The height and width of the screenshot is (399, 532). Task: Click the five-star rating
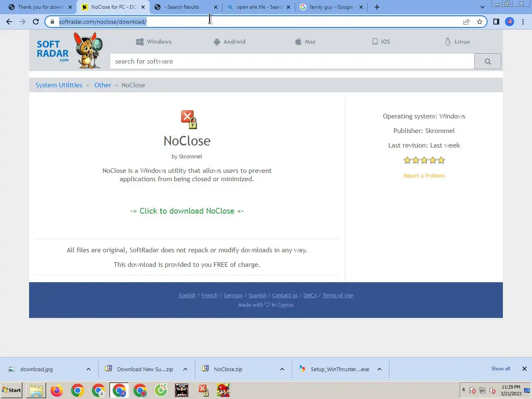pyautogui.click(x=424, y=160)
